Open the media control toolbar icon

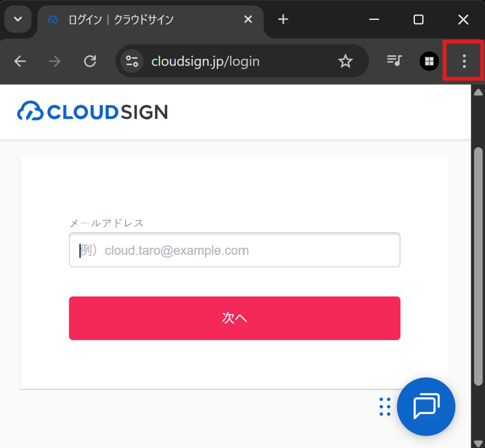(394, 61)
